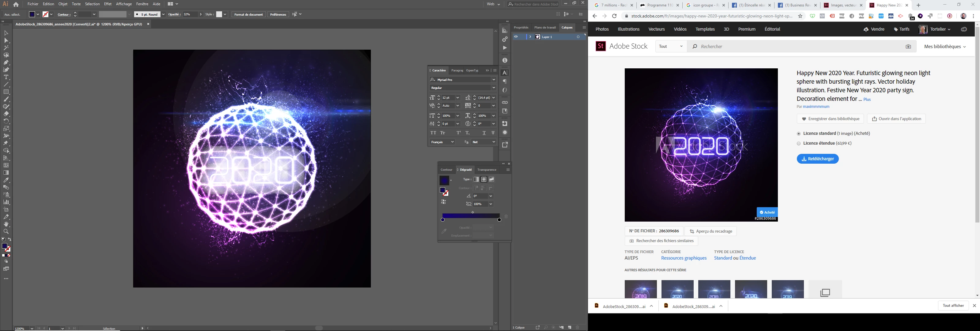The width and height of the screenshot is (980, 331).
Task: Select the Zoom tool
Action: click(x=6, y=232)
